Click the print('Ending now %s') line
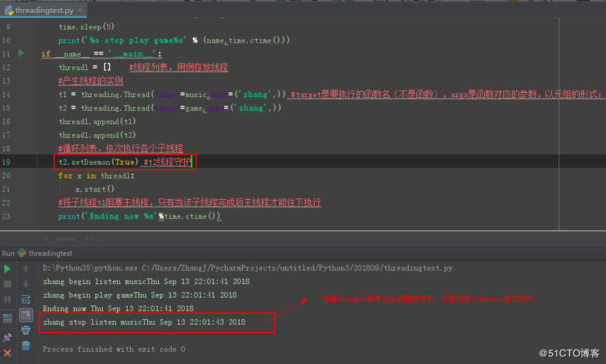The image size is (606, 364). [139, 216]
